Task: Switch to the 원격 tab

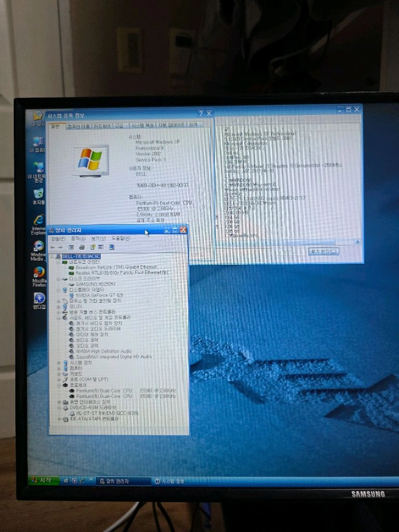Action: pos(194,125)
